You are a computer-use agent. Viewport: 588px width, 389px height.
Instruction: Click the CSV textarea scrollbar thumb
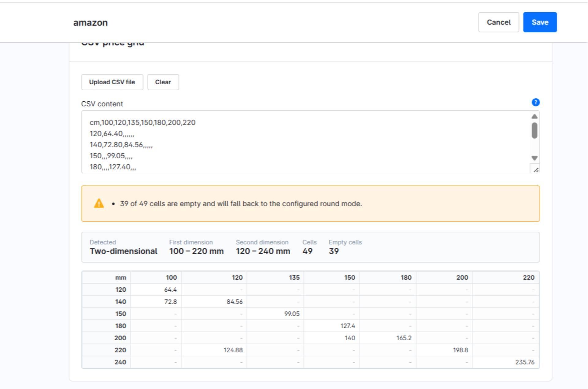click(x=534, y=130)
